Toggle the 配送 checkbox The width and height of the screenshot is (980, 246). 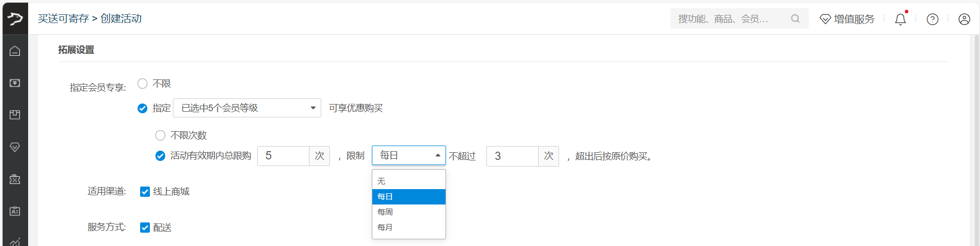[x=145, y=228]
